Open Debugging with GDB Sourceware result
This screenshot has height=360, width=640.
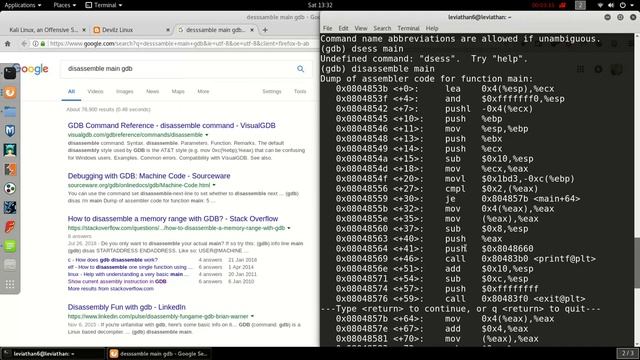[149, 176]
